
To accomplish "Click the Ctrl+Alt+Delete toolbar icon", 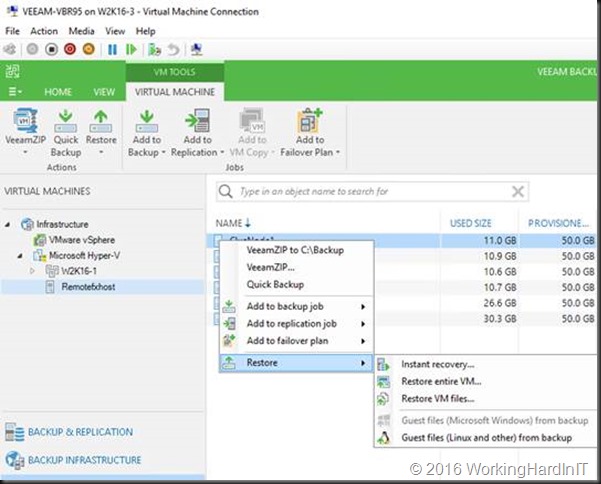I will [x=10, y=49].
